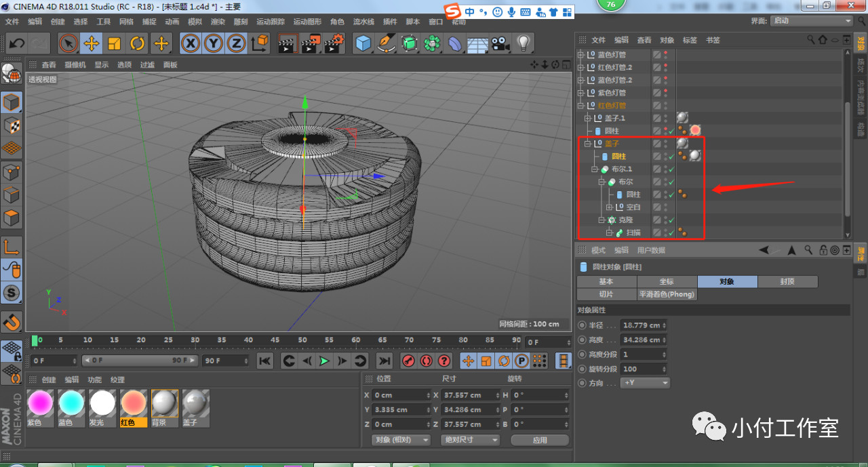The height and width of the screenshot is (467, 868).
Task: Render to Picture Viewer icon
Action: pyautogui.click(x=311, y=44)
